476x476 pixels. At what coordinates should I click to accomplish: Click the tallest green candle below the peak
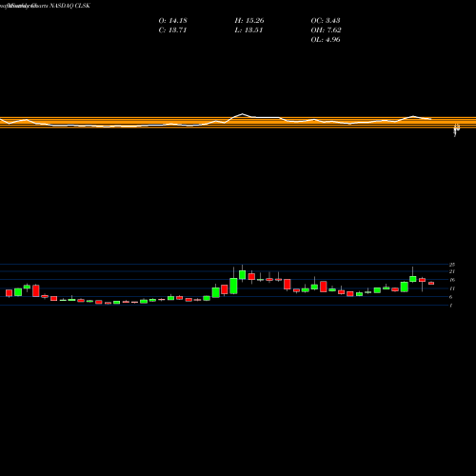click(x=233, y=286)
